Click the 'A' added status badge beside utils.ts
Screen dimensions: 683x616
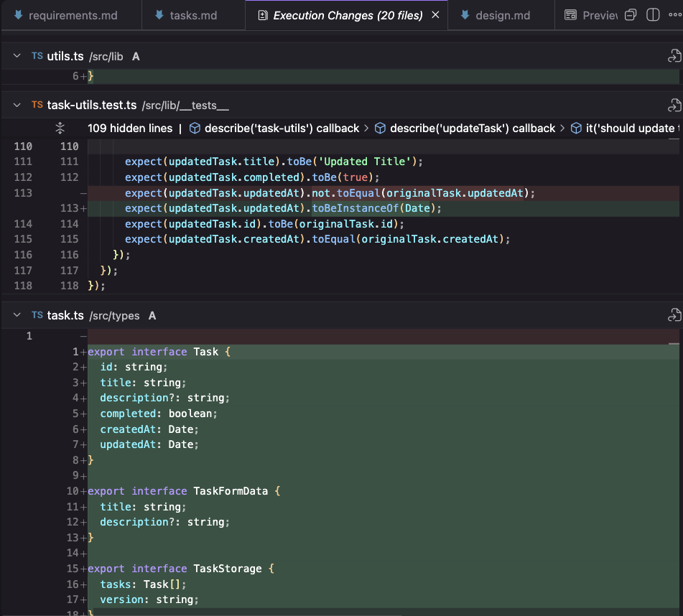pyautogui.click(x=136, y=57)
